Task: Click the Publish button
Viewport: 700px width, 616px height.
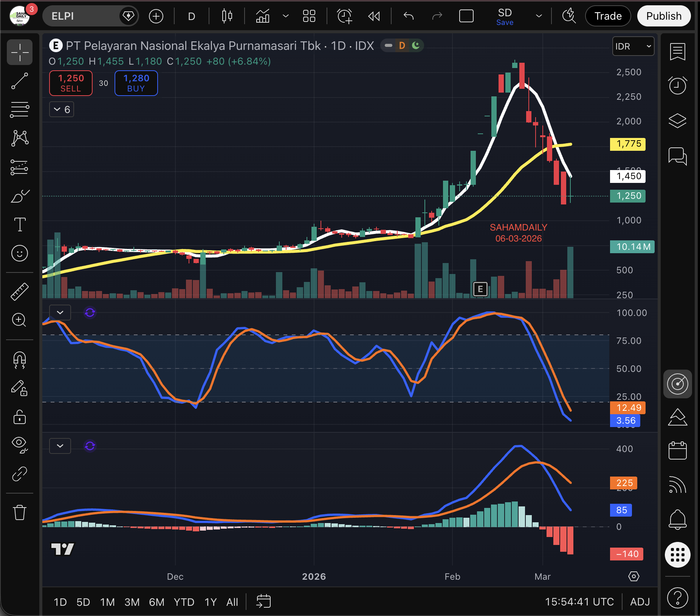Action: point(664,16)
